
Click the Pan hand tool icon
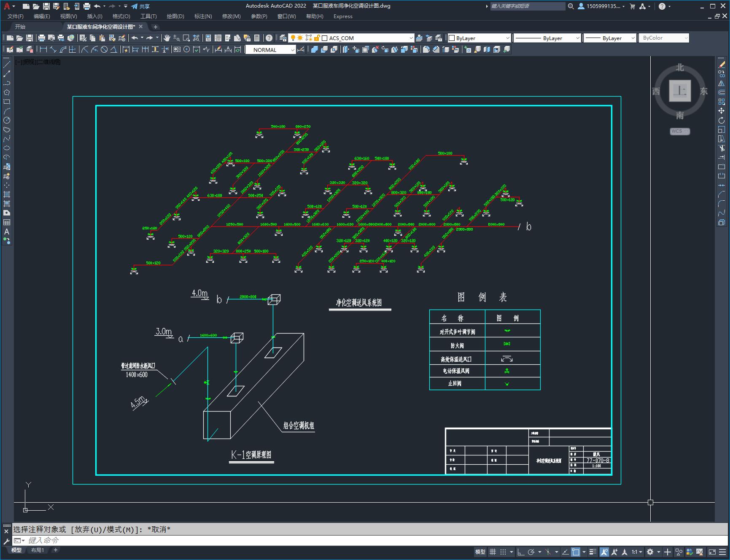(167, 38)
